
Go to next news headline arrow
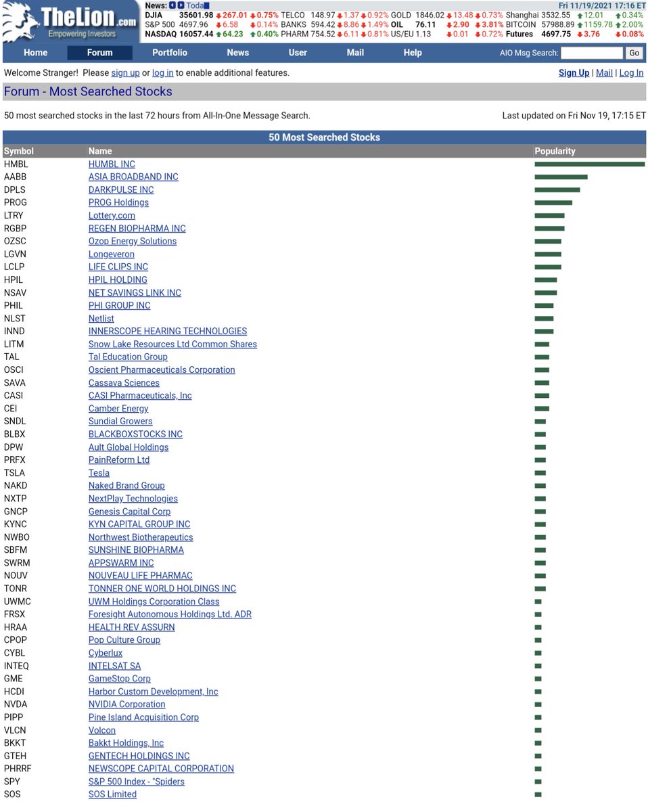pos(181,5)
